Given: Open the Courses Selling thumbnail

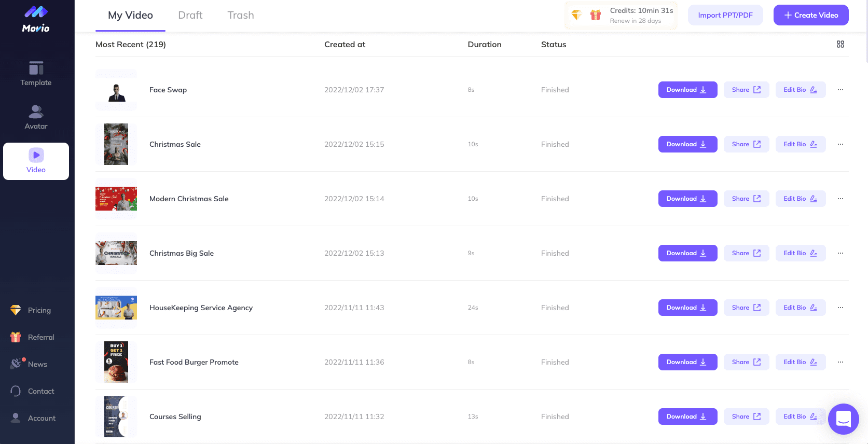Looking at the screenshot, I should pyautogui.click(x=116, y=417).
